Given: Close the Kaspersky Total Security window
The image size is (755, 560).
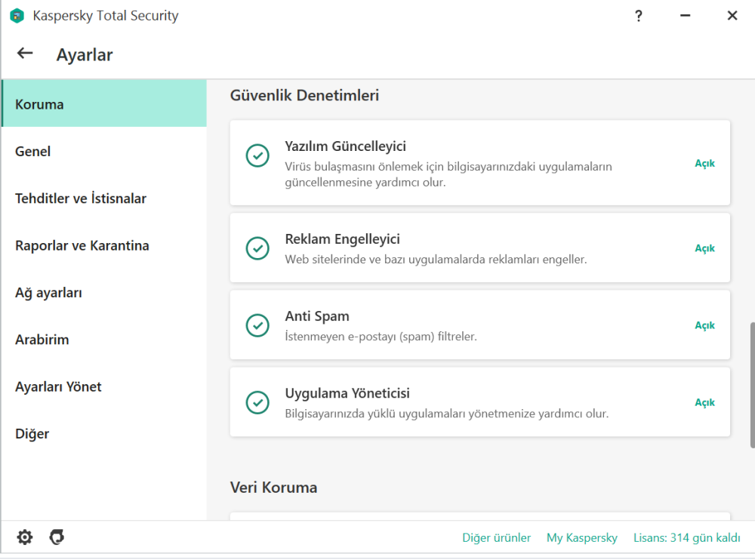Looking at the screenshot, I should coord(732,16).
